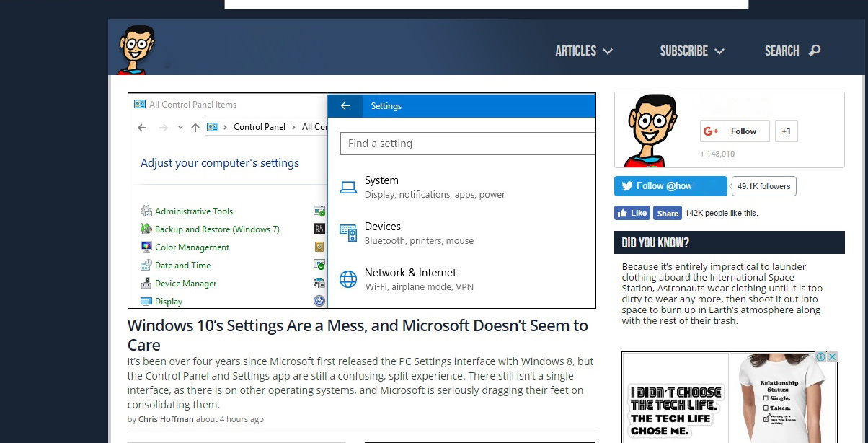Image resolution: width=868 pixels, height=443 pixels.
Task: Click the Facebook Share button
Action: coord(667,213)
